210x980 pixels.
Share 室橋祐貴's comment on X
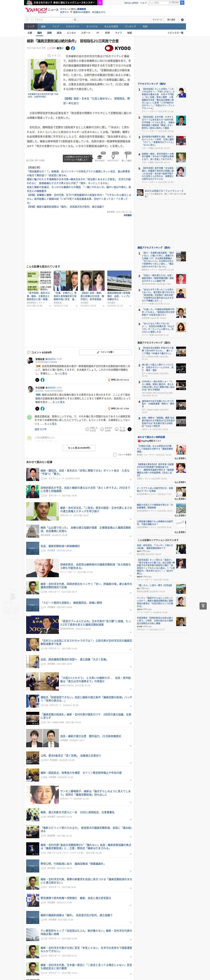pyautogui.click(x=37, y=380)
